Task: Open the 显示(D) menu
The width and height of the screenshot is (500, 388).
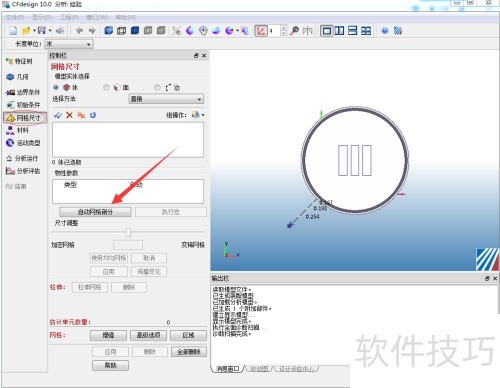Action: 42,17
